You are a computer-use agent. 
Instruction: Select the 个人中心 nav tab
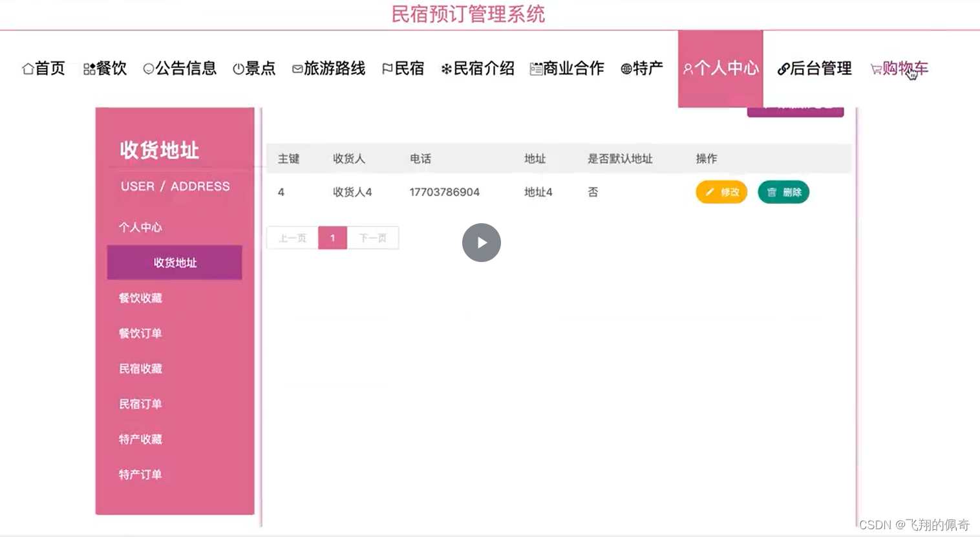click(x=720, y=69)
